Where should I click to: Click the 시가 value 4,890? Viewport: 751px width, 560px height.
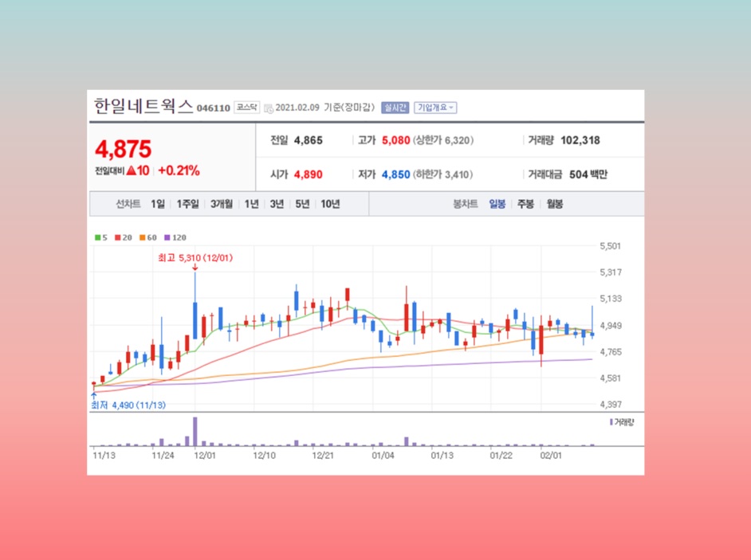pos(308,174)
